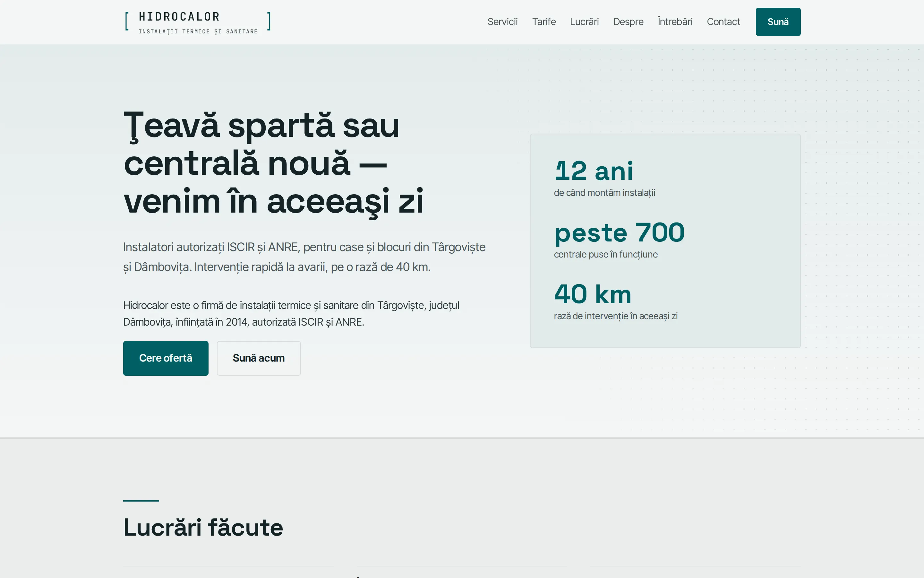924x578 pixels.
Task: Click the Sună header button
Action: coord(778,22)
